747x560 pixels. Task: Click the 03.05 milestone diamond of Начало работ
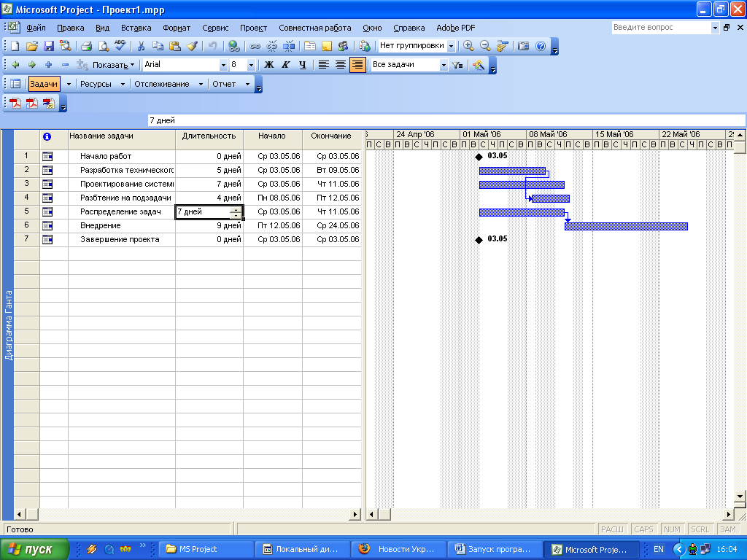[479, 157]
